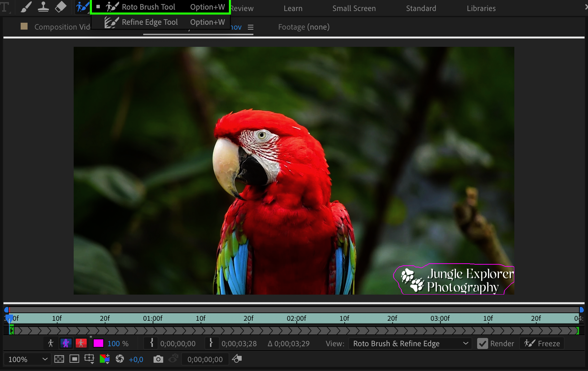The width and height of the screenshot is (588, 371).
Task: Click the Set In Point brace icon
Action: (x=151, y=343)
